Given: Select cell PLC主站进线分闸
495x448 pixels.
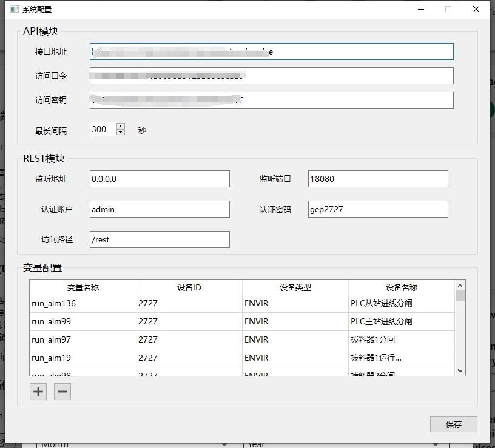Looking at the screenshot, I should [401, 322].
